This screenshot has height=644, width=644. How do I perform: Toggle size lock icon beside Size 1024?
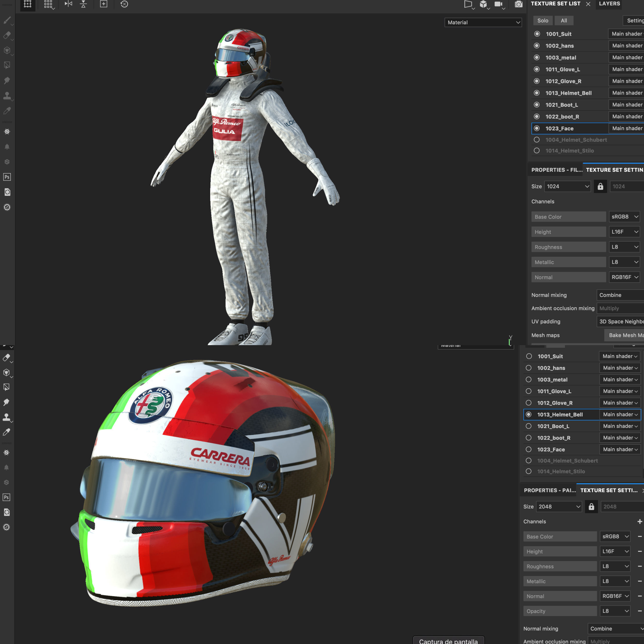pos(600,186)
